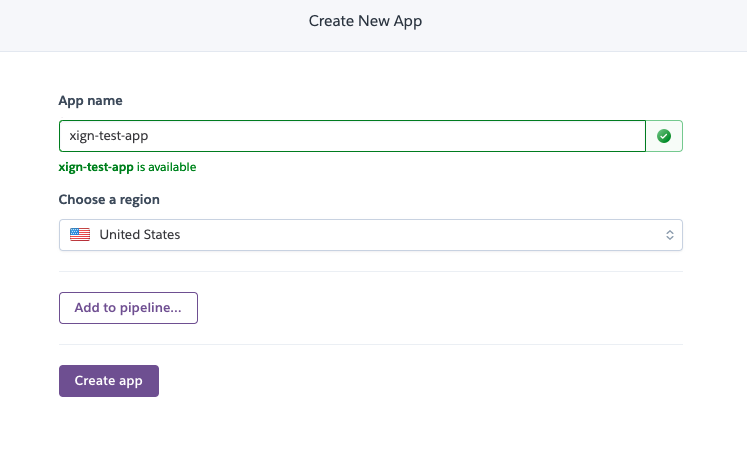The width and height of the screenshot is (747, 467).
Task: Click the green availability checkmark icon
Action: (x=664, y=136)
